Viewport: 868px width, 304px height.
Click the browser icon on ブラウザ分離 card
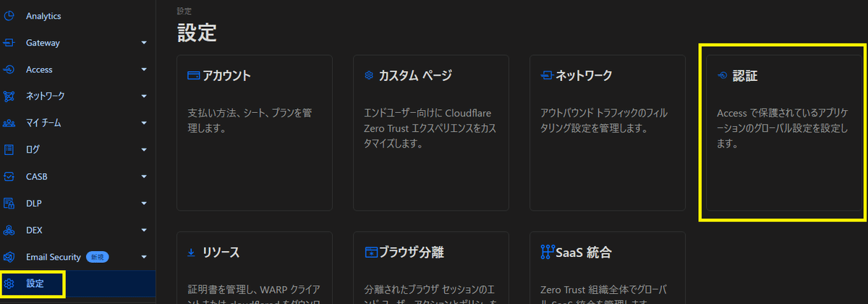click(x=370, y=253)
